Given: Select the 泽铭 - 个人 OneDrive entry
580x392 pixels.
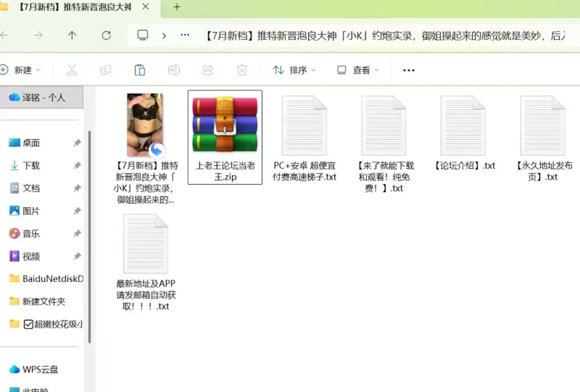Looking at the screenshot, I should (42, 97).
